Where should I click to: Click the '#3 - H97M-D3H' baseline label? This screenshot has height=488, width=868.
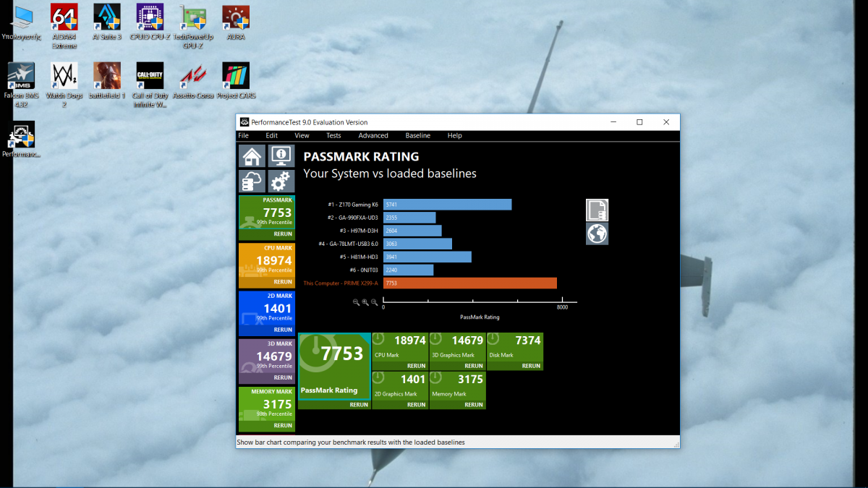(359, 231)
